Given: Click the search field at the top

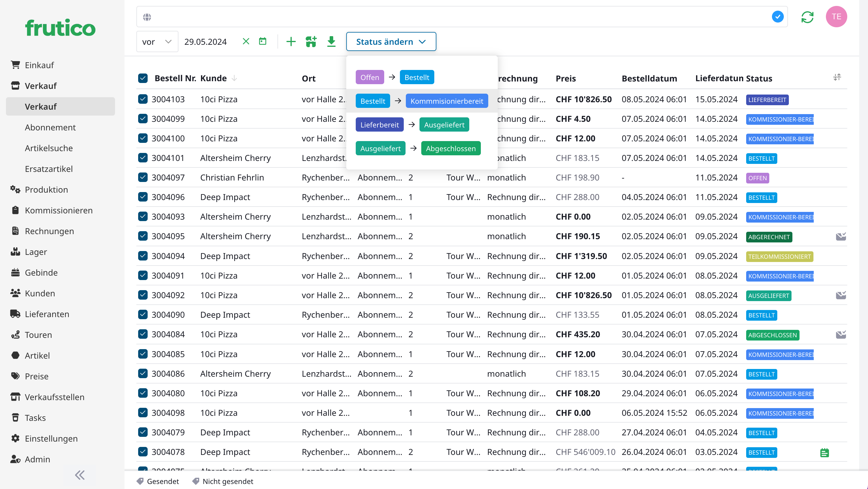Looking at the screenshot, I should coord(455,17).
